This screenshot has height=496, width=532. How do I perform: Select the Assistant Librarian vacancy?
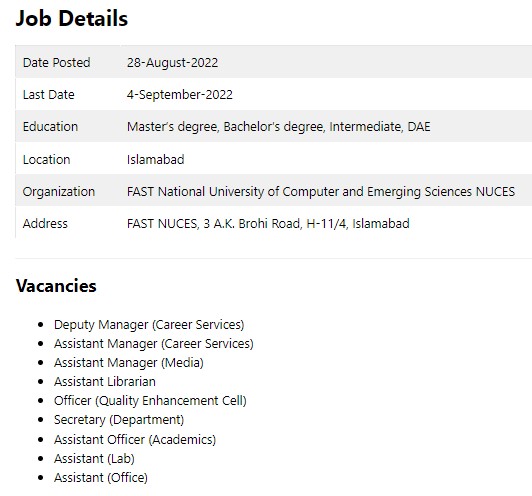105,382
